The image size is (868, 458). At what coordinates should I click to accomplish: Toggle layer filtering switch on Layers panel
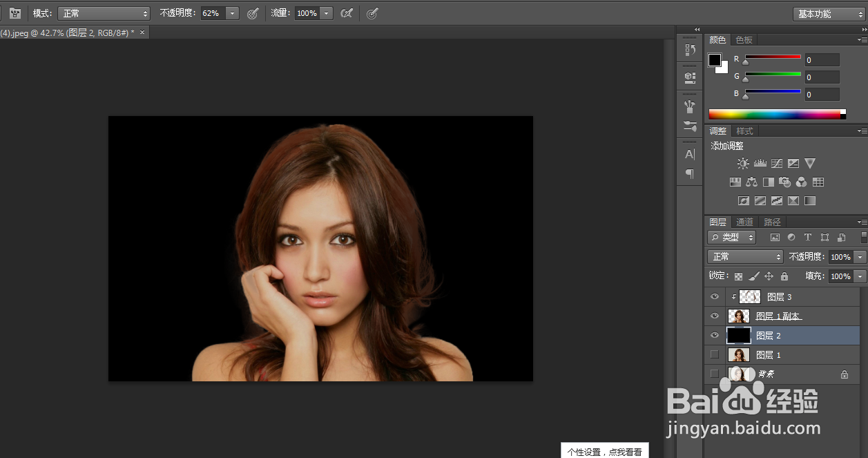[x=864, y=238]
